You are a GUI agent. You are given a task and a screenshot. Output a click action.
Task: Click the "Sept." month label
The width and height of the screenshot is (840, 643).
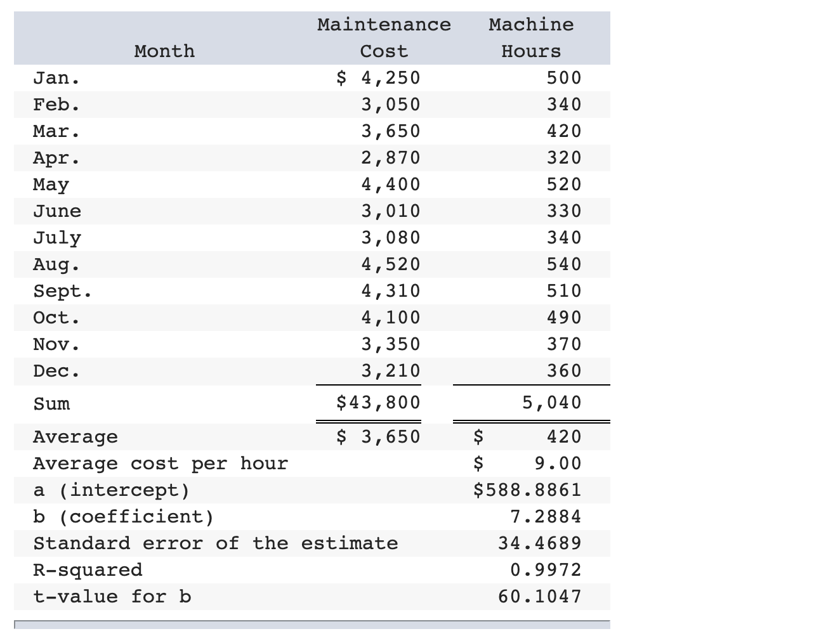point(62,291)
